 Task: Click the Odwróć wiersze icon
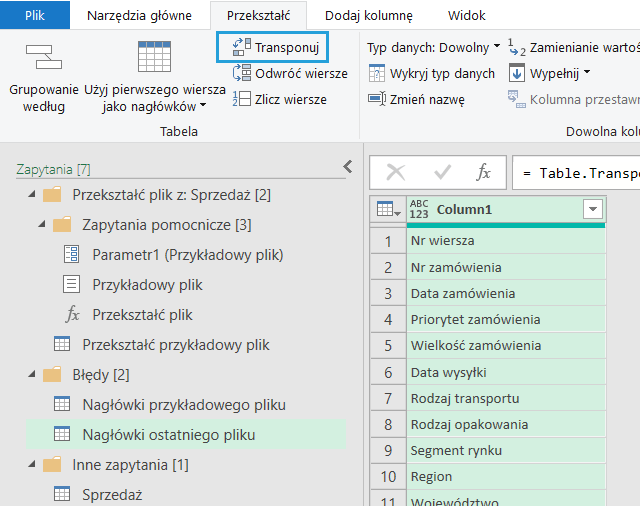click(242, 73)
